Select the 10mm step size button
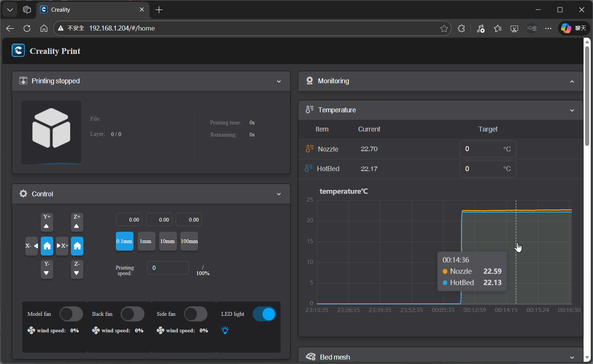This screenshot has height=364, width=593. tap(167, 241)
